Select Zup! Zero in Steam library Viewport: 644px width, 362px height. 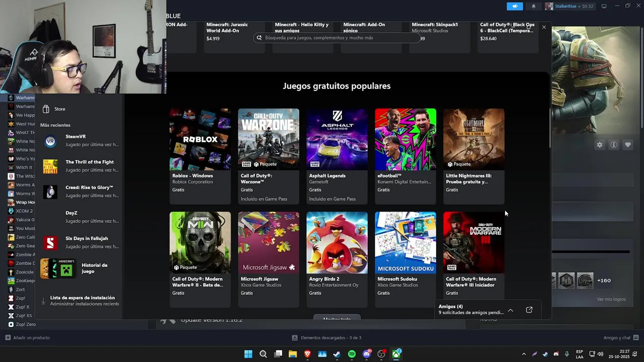tap(22, 324)
